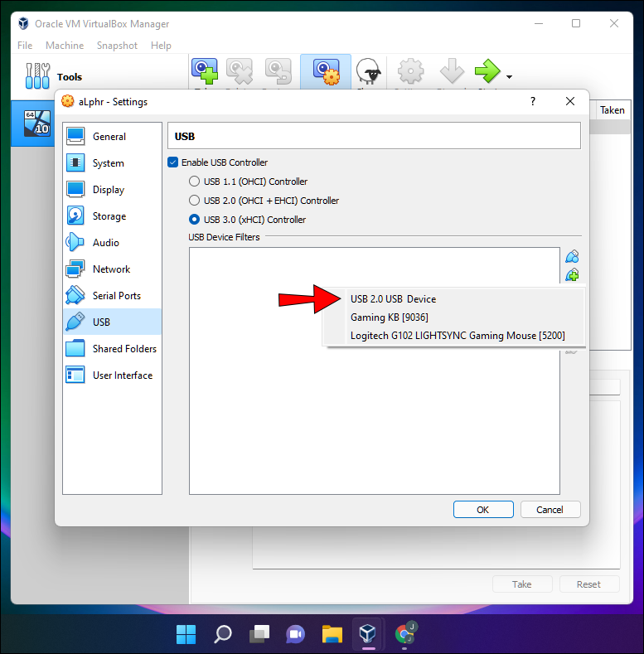Open the General settings category
The width and height of the screenshot is (644, 654).
pyautogui.click(x=112, y=137)
